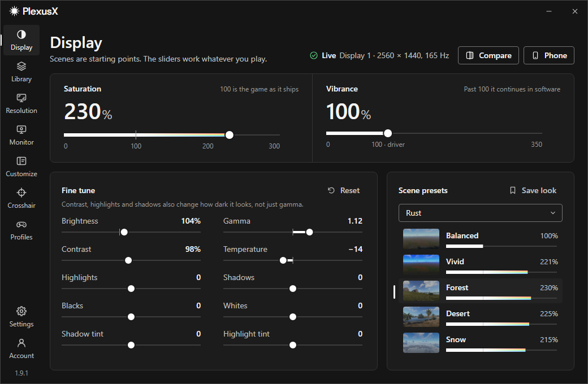Viewport: 588px width, 384px height.
Task: Adjust the Contrast slider handle
Action: 128,260
